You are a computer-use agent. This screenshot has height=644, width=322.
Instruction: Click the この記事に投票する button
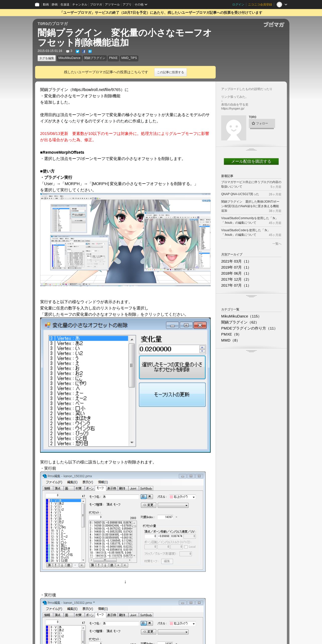(171, 72)
